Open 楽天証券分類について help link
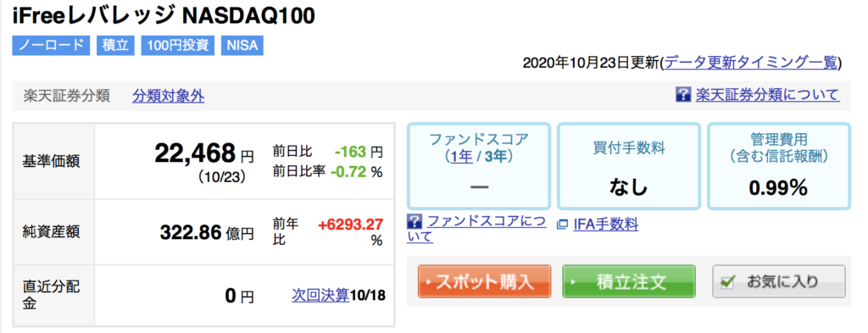 [x=768, y=95]
